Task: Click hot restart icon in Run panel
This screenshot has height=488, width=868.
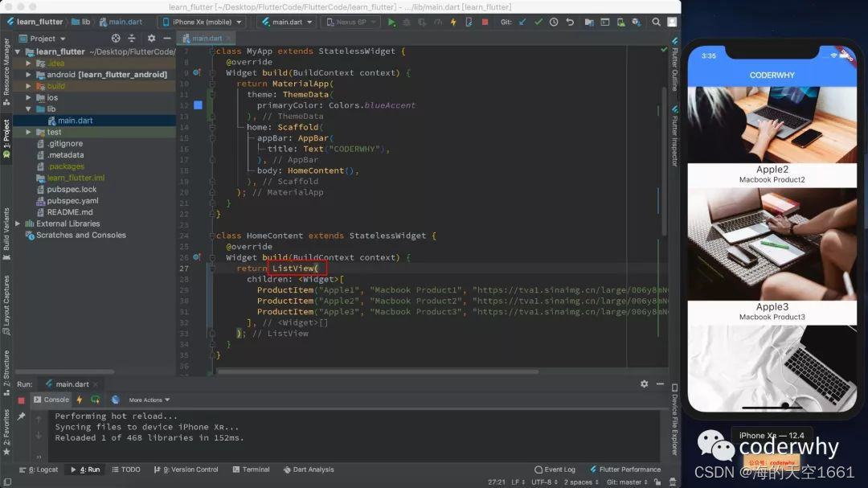Action: [95, 400]
